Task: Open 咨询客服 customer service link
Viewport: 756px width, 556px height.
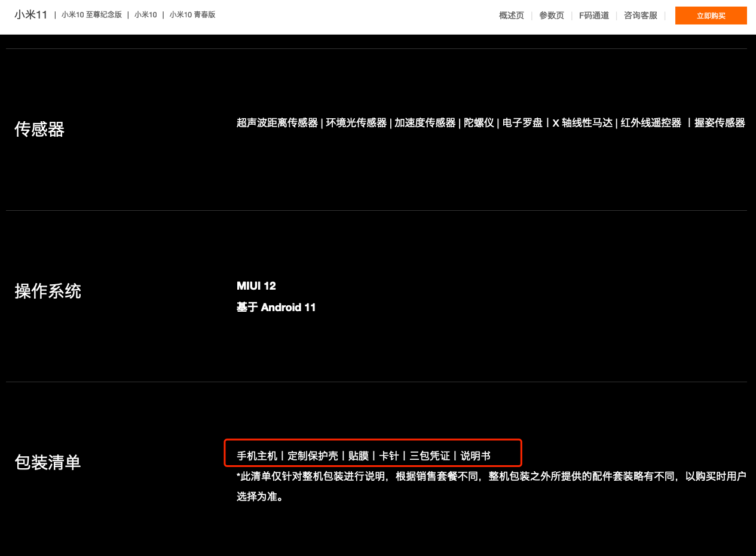Action: [641, 16]
